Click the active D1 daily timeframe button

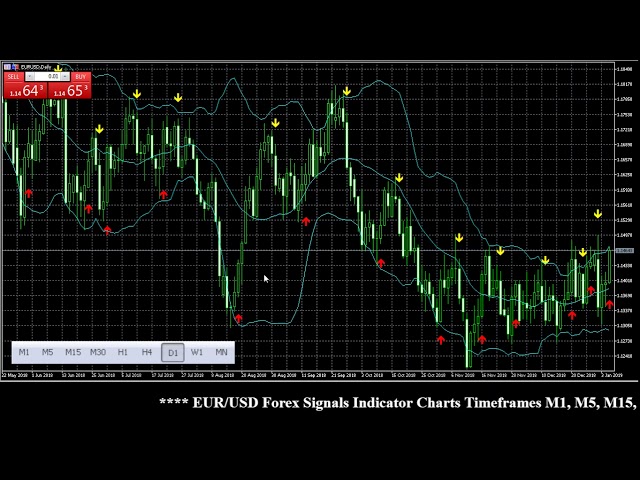(x=172, y=352)
